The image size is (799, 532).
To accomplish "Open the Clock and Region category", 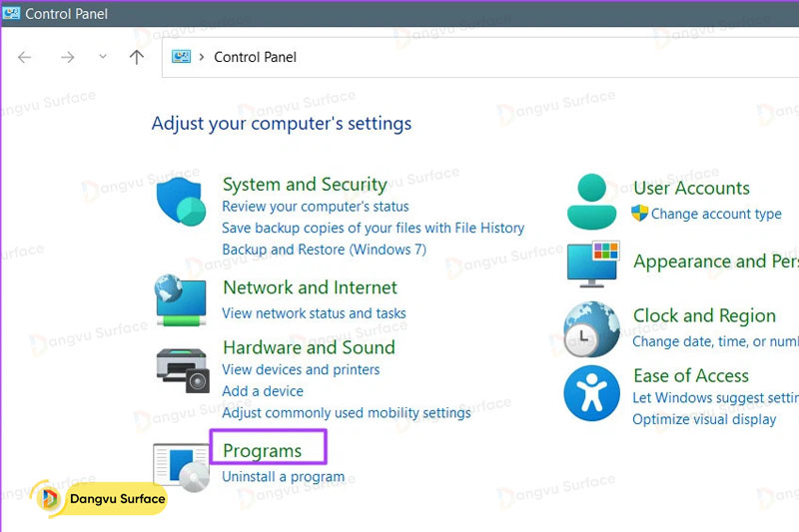I will [x=704, y=316].
